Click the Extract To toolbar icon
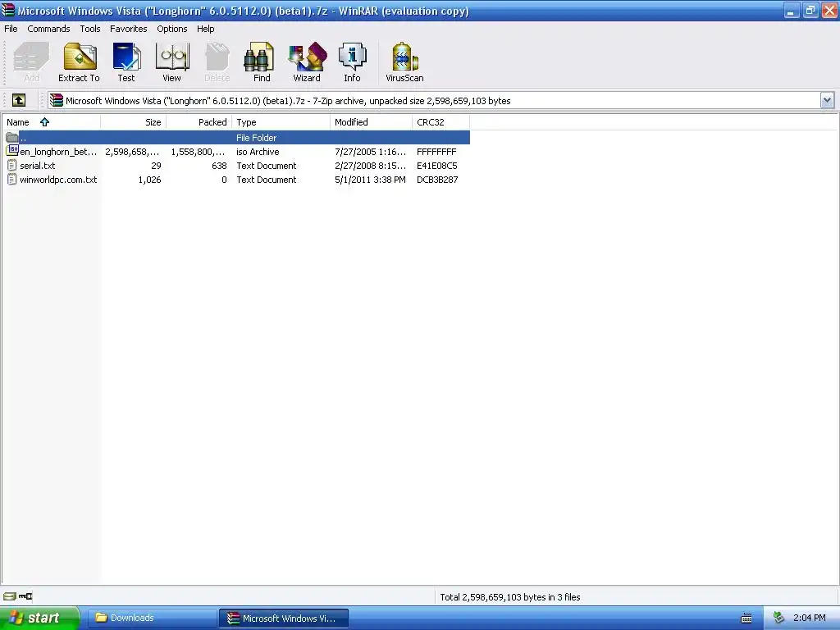This screenshot has width=840, height=630. (80, 57)
